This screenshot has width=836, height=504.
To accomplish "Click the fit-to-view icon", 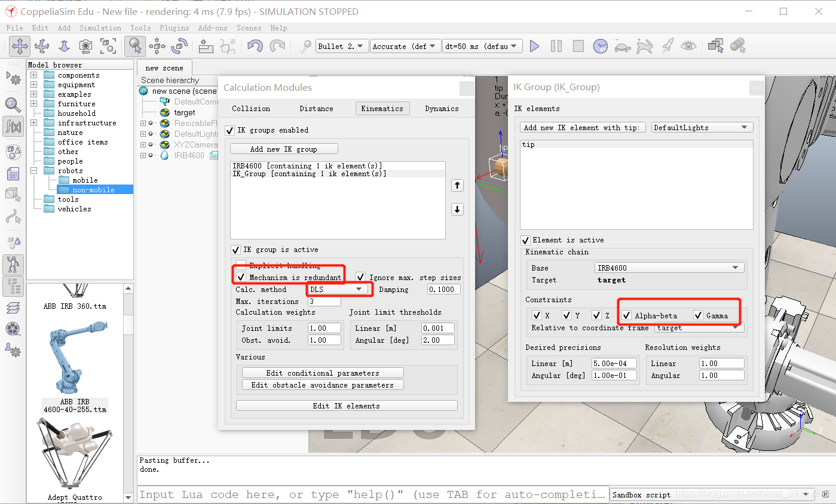I will (x=108, y=46).
